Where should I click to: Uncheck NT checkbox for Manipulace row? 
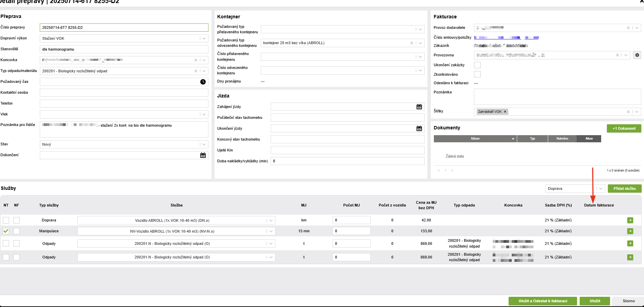(x=6, y=231)
